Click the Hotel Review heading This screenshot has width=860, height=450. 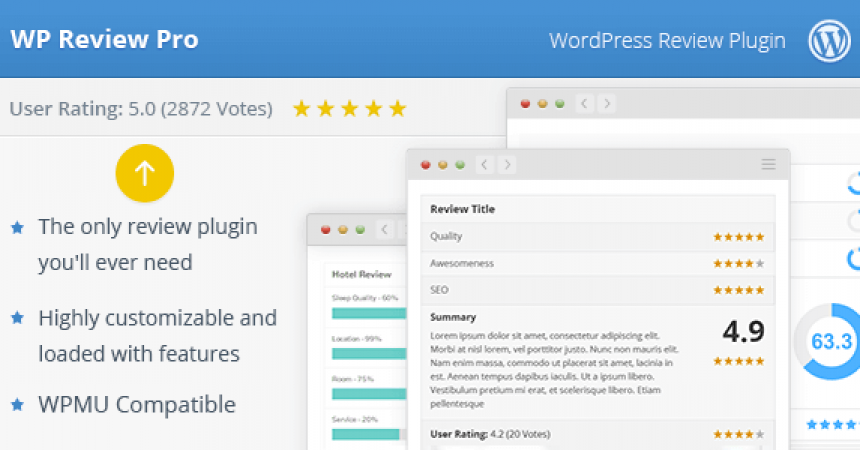tap(361, 274)
